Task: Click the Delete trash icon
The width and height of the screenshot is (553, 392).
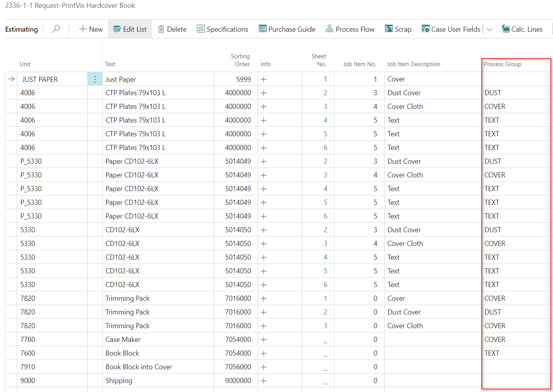Action: click(x=161, y=29)
